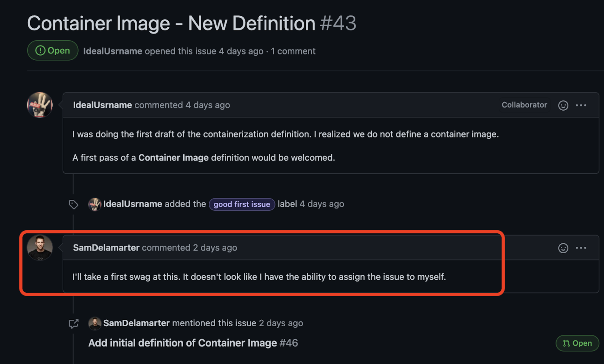Open the good first issue label
Image resolution: width=604 pixels, height=364 pixels.
[242, 204]
